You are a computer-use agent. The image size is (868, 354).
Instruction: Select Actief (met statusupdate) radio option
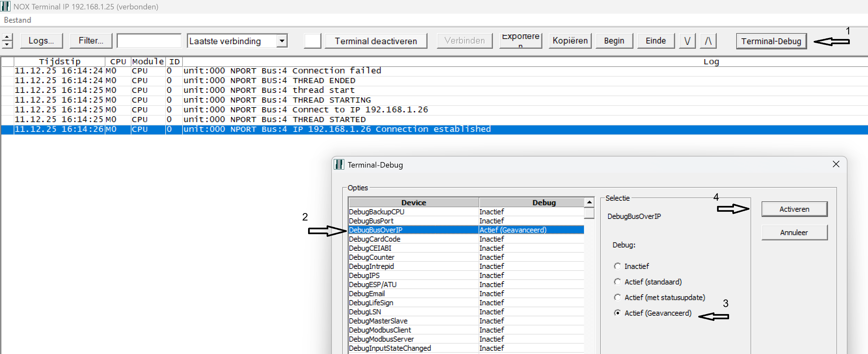coord(617,297)
